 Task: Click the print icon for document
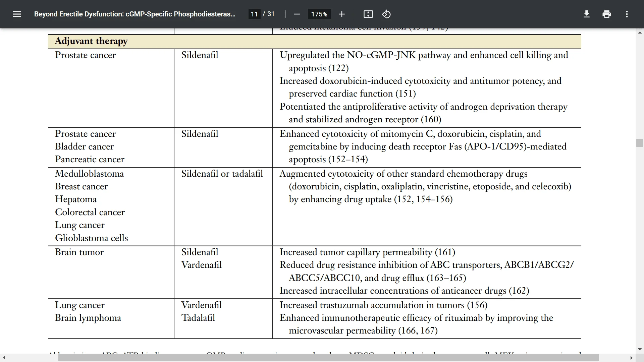(606, 14)
